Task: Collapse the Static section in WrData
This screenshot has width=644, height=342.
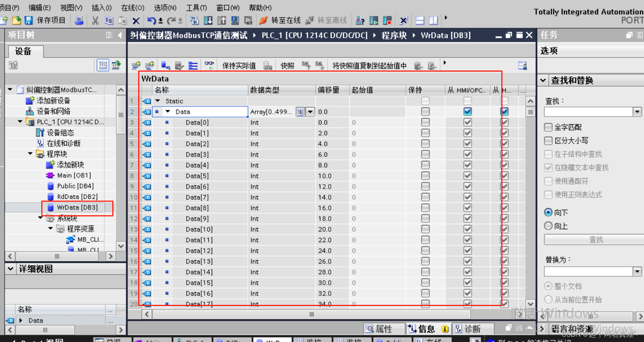Action: [158, 101]
